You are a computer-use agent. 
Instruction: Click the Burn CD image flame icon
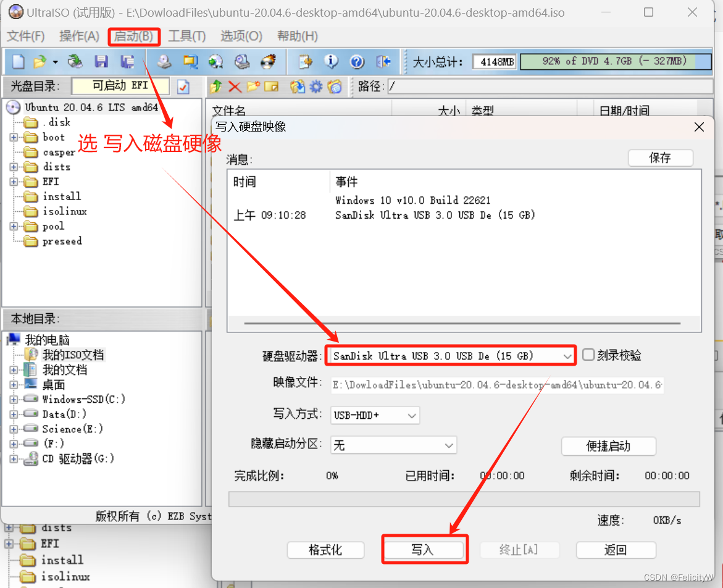[268, 61]
